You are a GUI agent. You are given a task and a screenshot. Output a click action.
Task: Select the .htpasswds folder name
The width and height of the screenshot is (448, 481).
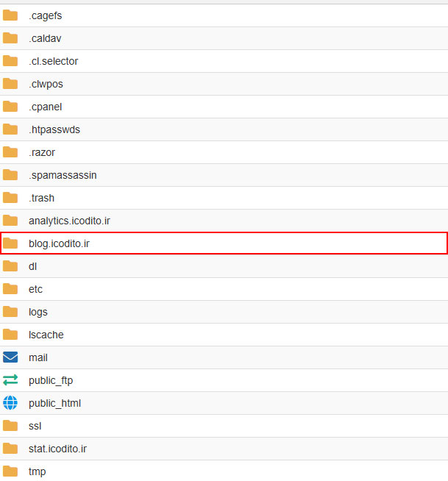pos(54,129)
